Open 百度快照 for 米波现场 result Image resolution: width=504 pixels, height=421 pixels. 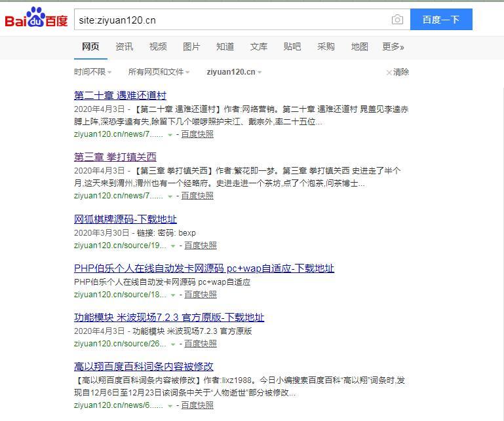point(201,344)
